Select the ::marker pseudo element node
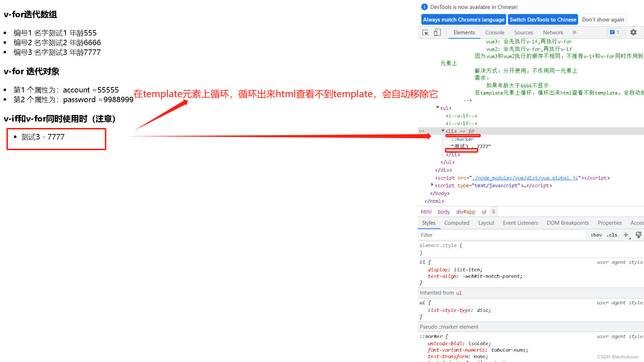The height and width of the screenshot is (362, 644). [x=462, y=139]
